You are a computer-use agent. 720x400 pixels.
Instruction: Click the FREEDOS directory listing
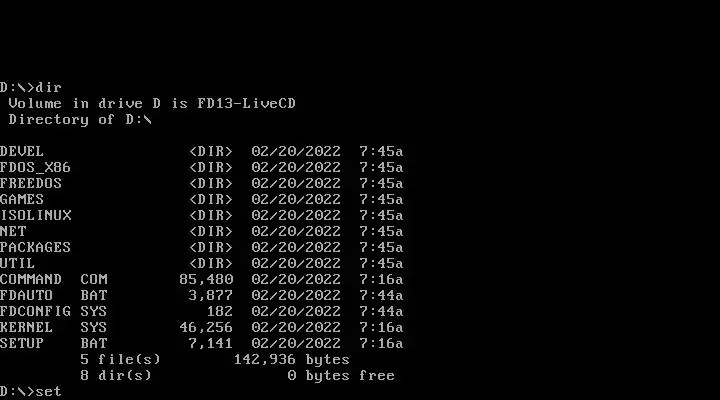click(31, 184)
